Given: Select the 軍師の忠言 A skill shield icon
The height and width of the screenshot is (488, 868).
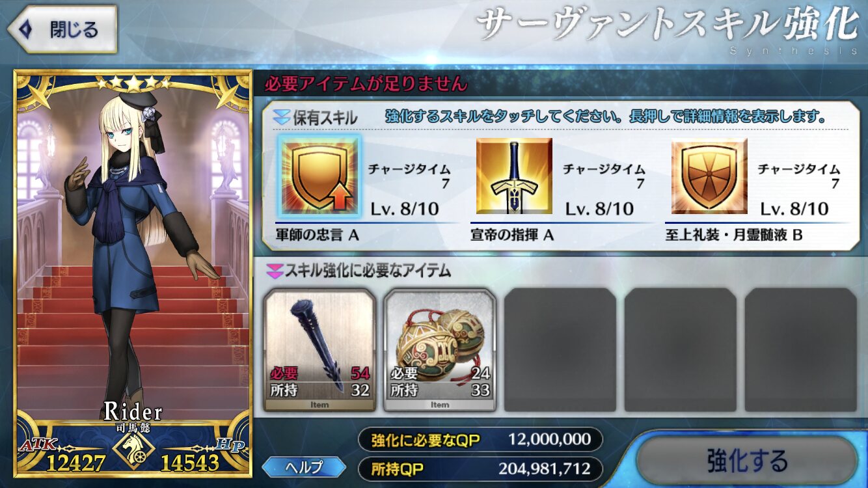Looking at the screenshot, I should click(319, 176).
